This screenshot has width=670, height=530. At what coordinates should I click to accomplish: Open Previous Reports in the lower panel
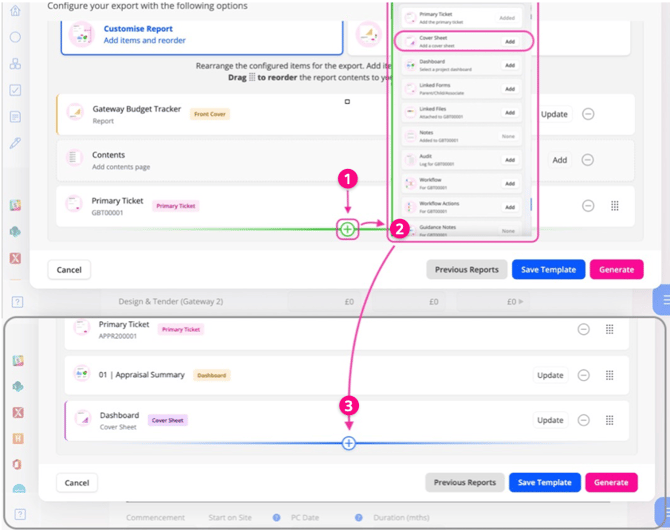[x=465, y=483]
